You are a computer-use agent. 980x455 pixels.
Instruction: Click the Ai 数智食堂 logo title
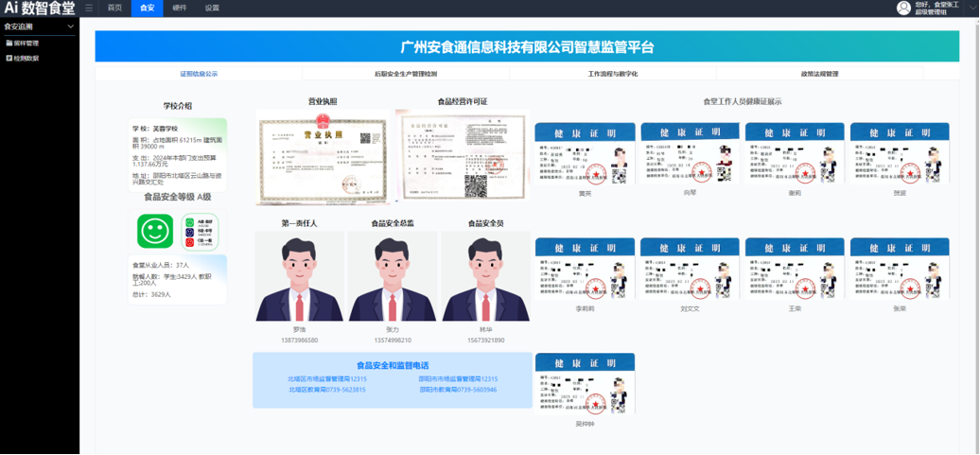40,9
